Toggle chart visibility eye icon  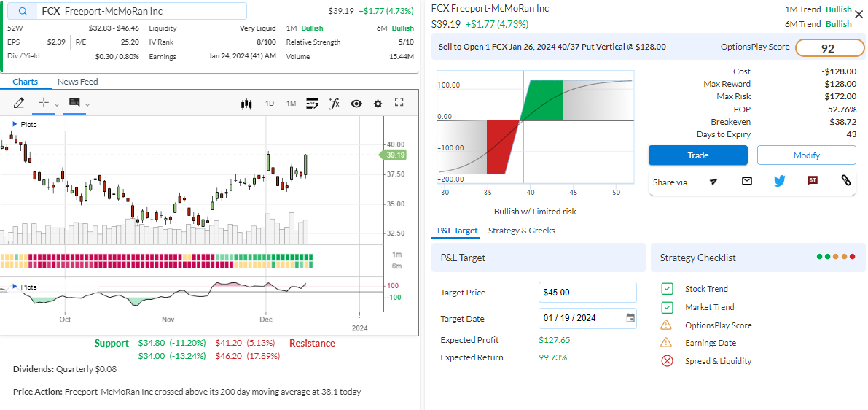(x=356, y=104)
